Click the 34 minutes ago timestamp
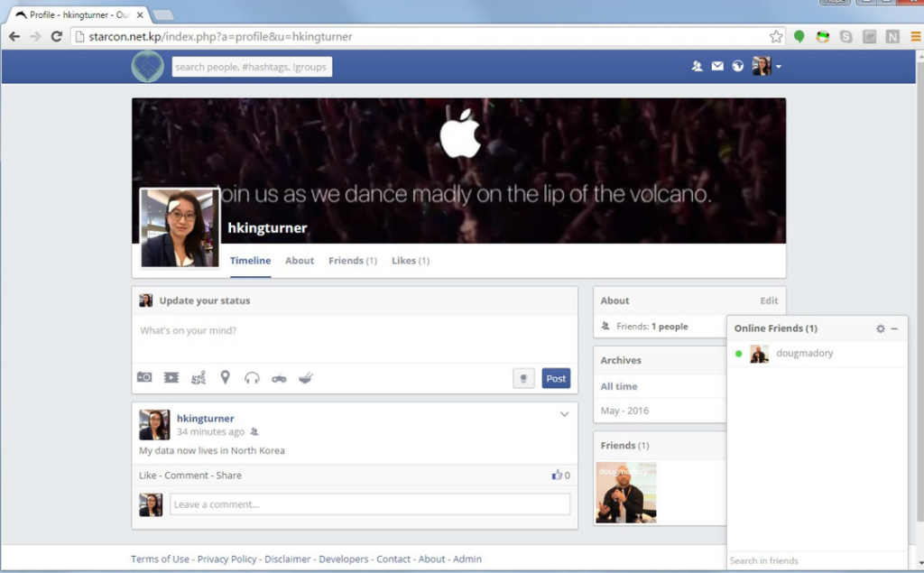Image resolution: width=924 pixels, height=573 pixels. coord(210,432)
